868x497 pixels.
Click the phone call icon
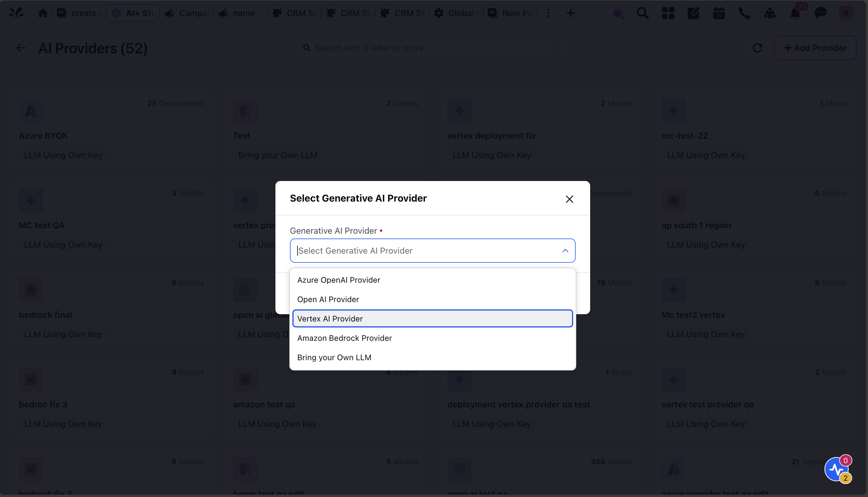(x=745, y=13)
